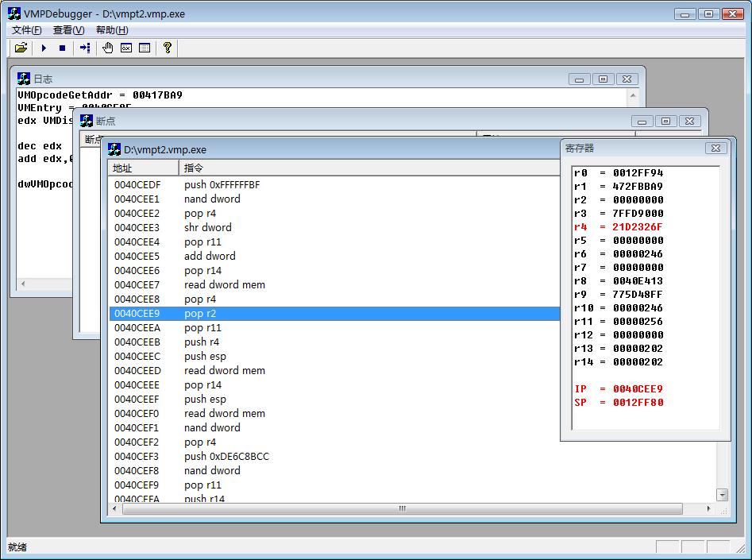Select row 0040CEEA pop r11
The height and width of the screenshot is (560, 752).
pyautogui.click(x=335, y=328)
